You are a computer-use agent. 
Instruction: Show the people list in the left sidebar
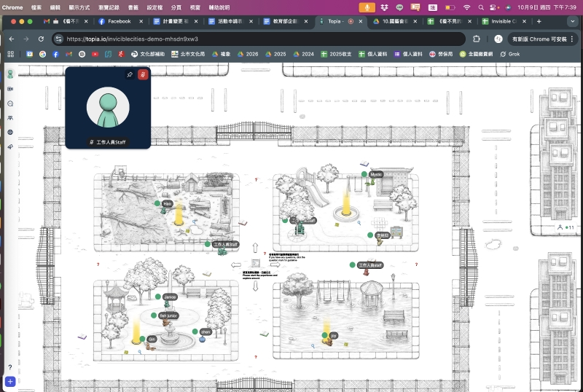pyautogui.click(x=10, y=118)
